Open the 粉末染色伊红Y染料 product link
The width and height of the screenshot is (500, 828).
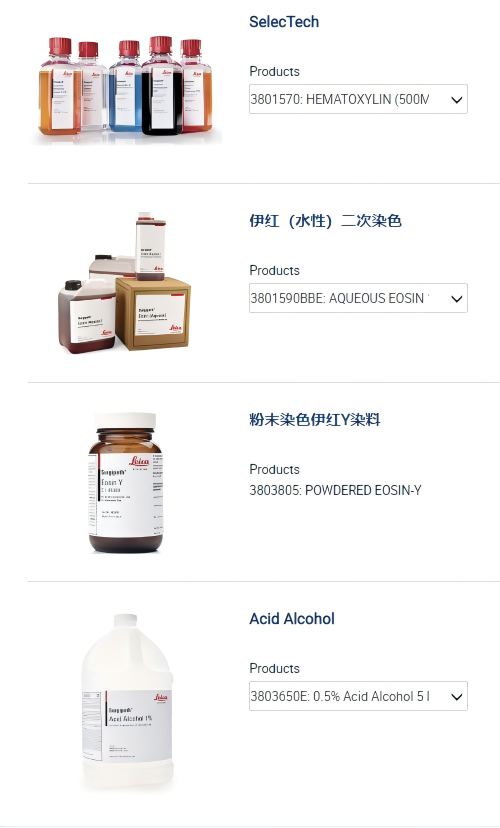tap(315, 420)
